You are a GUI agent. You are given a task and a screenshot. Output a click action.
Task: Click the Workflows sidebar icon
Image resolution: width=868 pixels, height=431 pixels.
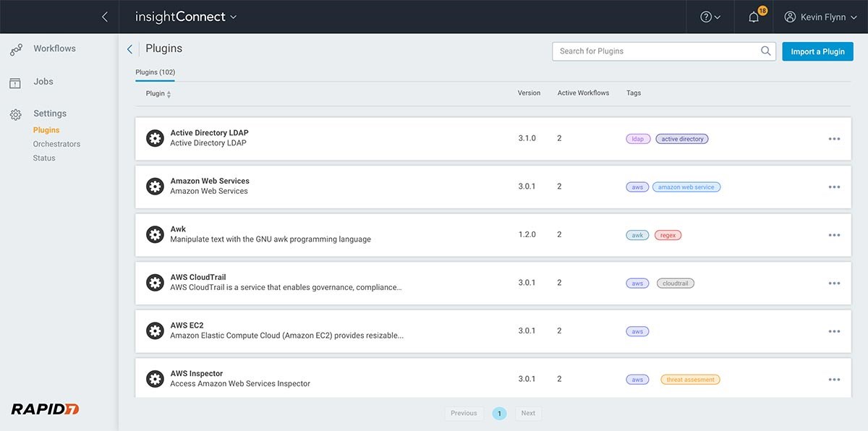tap(15, 50)
